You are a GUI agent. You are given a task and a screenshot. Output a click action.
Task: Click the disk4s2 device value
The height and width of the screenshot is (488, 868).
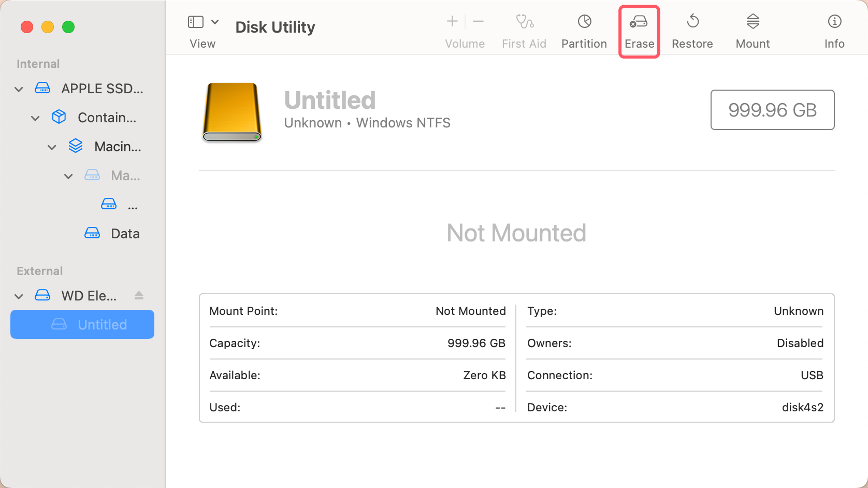tap(803, 407)
